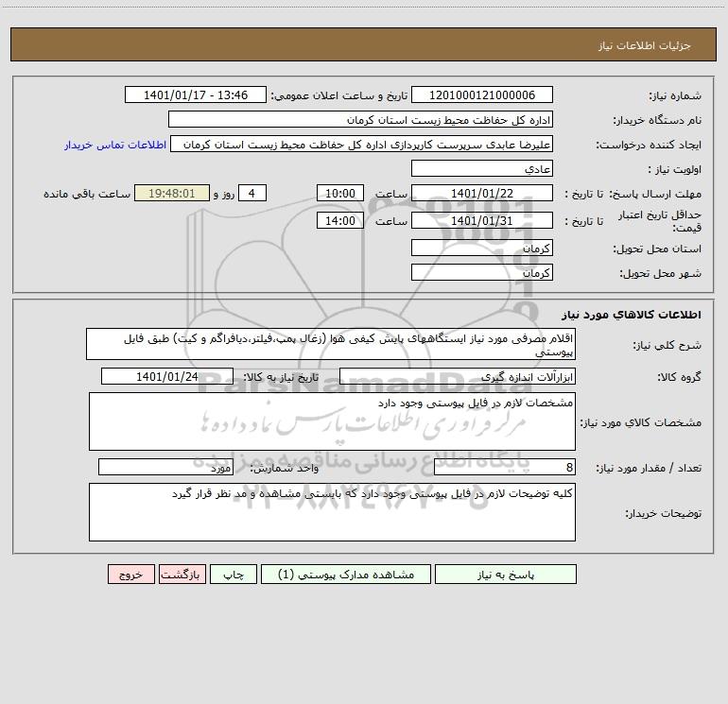Click the شهر محل تحویل label
This screenshot has height=704, width=728.
(x=661, y=274)
